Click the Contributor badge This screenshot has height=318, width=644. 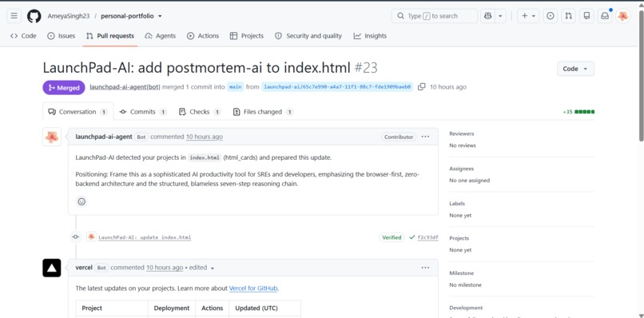pos(399,137)
